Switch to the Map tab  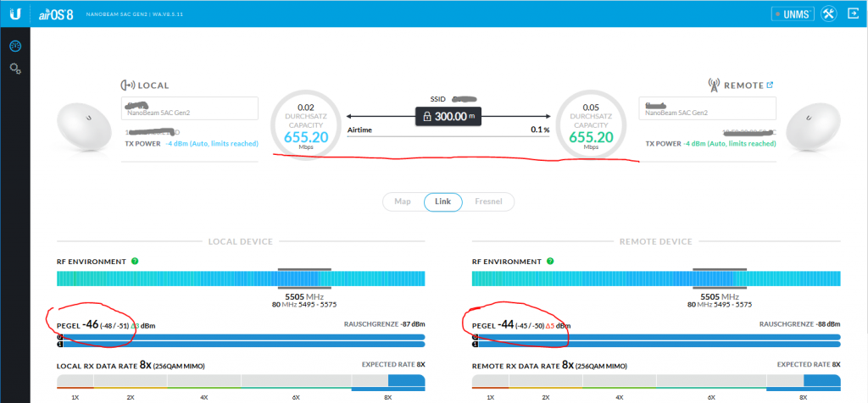pos(403,201)
